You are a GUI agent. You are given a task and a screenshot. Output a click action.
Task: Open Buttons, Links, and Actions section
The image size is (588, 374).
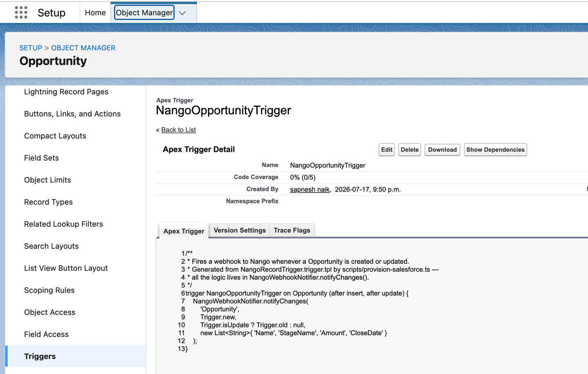coord(72,114)
